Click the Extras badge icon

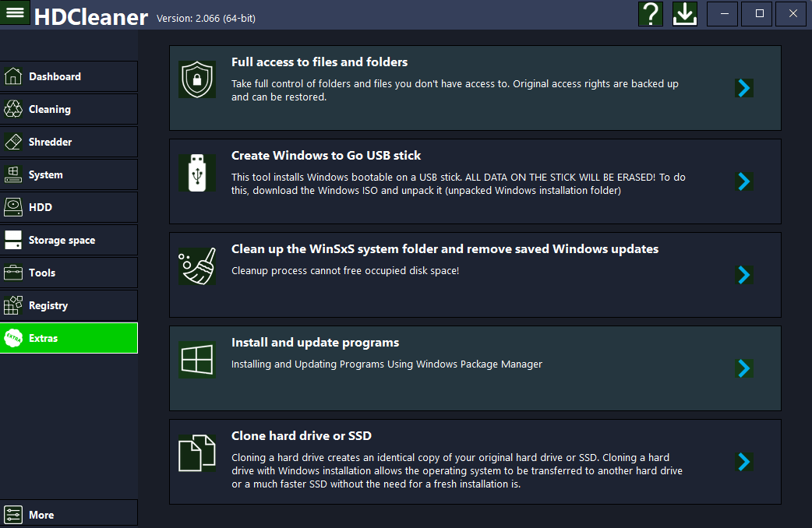pyautogui.click(x=13, y=338)
